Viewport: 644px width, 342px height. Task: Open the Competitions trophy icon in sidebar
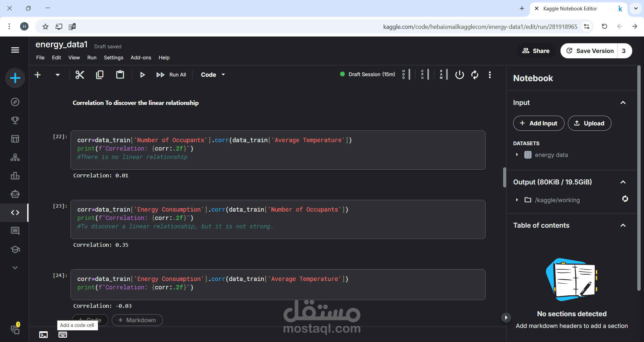(15, 120)
